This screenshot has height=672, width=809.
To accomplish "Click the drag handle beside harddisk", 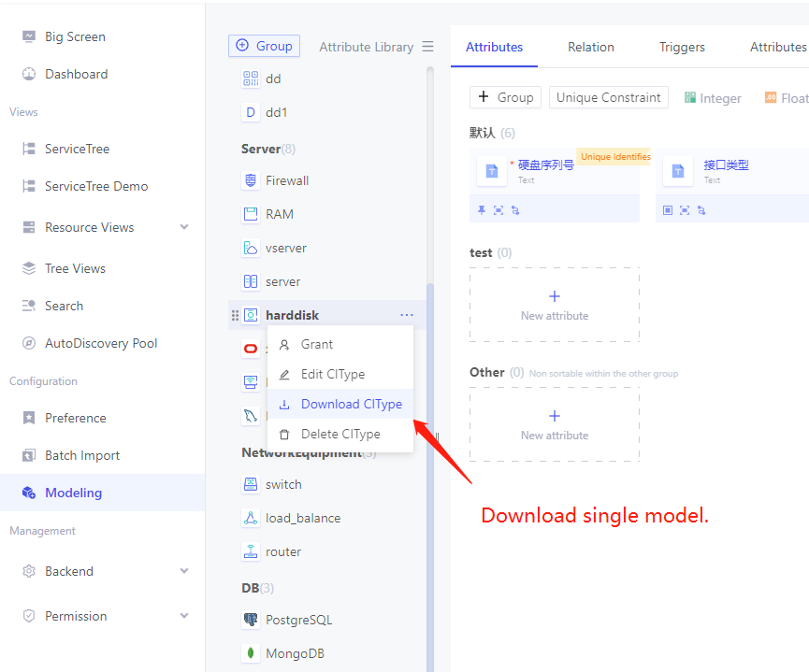I will point(235,315).
